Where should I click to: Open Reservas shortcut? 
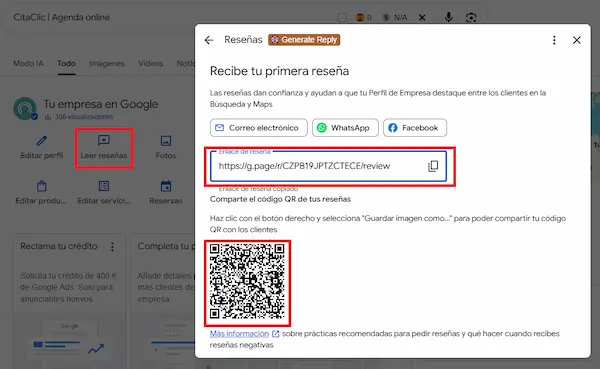[166, 193]
